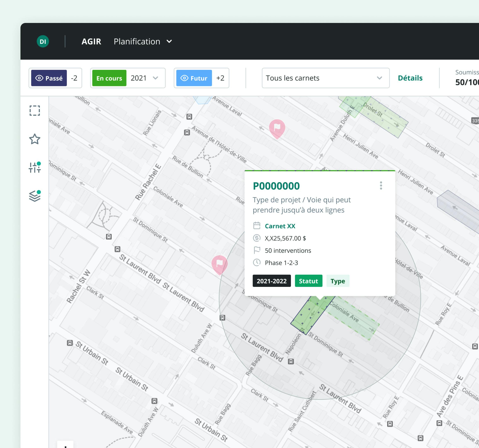Select the rectangular selection tool

(35, 111)
